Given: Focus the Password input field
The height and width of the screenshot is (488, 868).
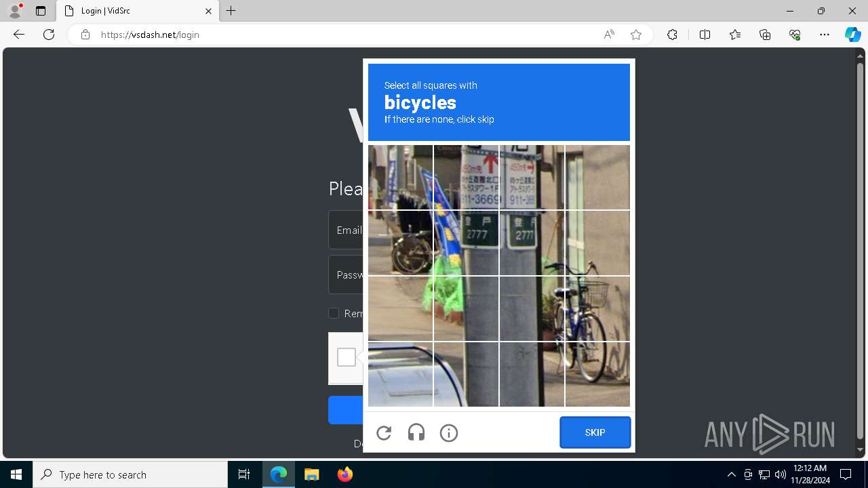Looking at the screenshot, I should click(x=346, y=274).
